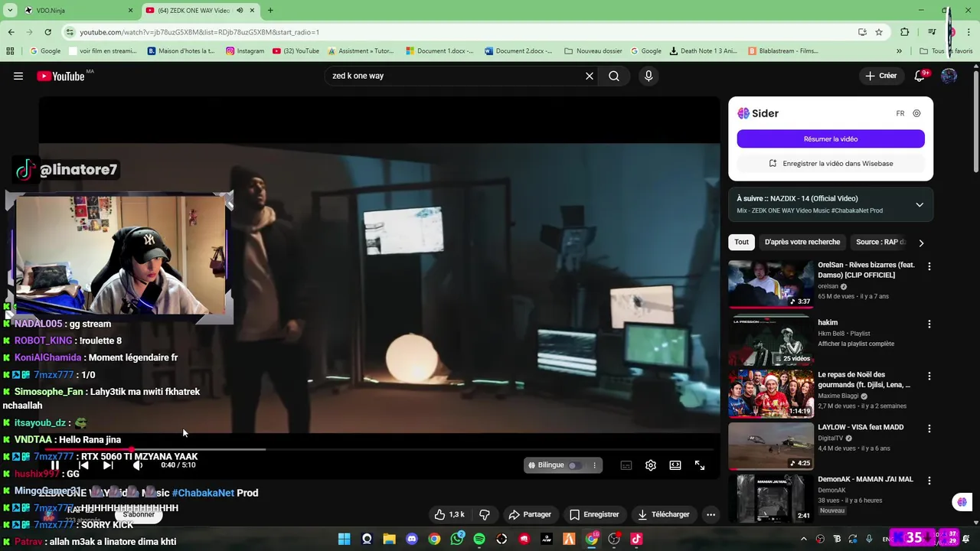Click the Enregistrer button under the video
980x551 pixels.
click(x=594, y=514)
